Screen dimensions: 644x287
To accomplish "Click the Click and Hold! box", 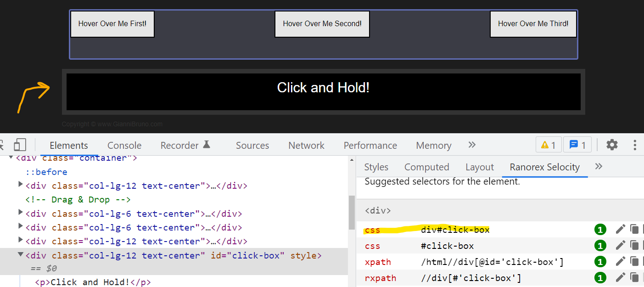I will 323,92.
